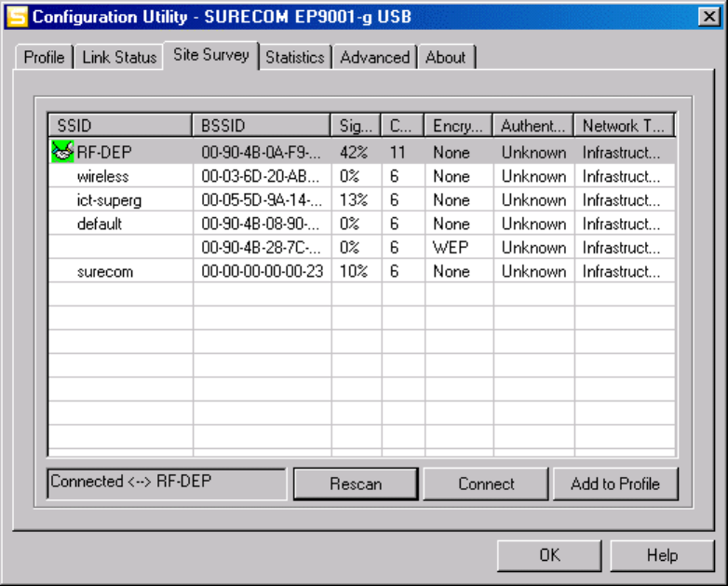Click Add to Profile button
The height and width of the screenshot is (586, 728).
pos(615,484)
